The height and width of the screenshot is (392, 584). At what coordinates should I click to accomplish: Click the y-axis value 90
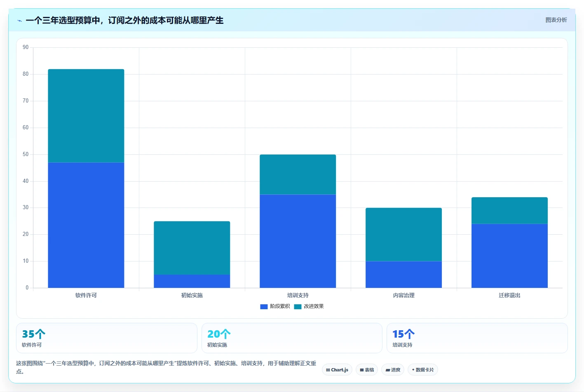[26, 47]
